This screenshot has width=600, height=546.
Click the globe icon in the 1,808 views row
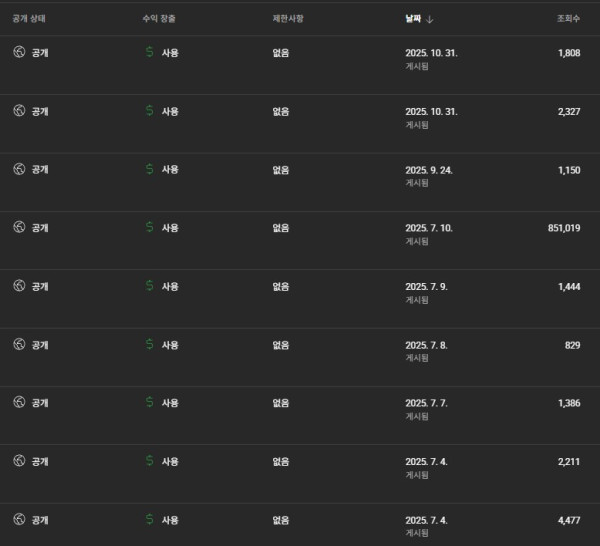pos(19,52)
